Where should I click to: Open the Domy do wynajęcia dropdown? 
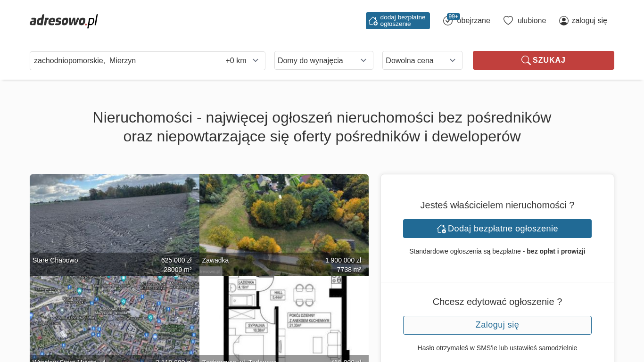323,60
